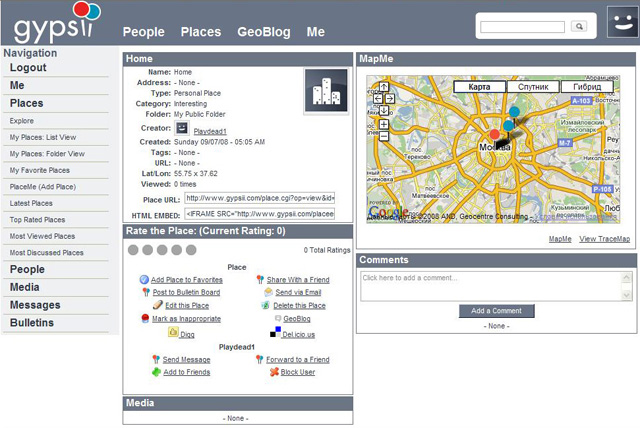Select the Карта map view
The image size is (640, 428).
[479, 87]
